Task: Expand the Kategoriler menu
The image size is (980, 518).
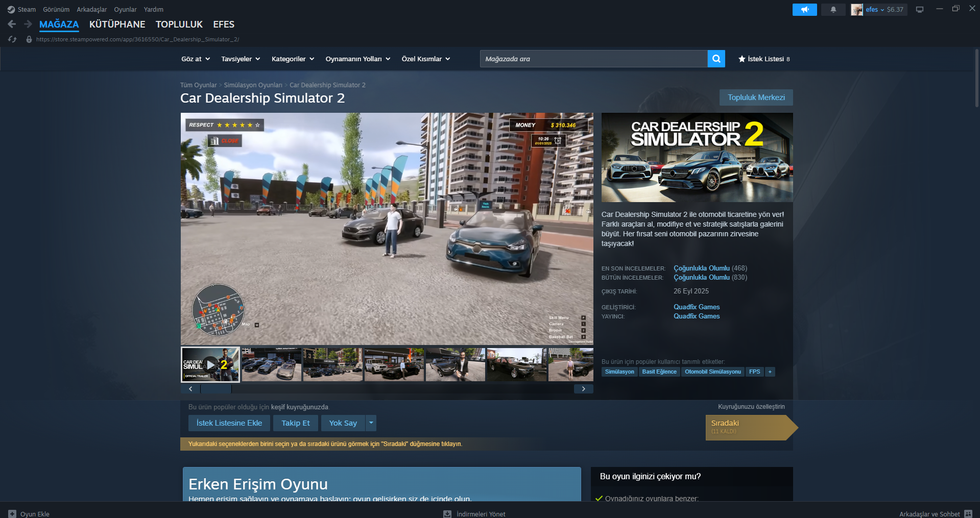Action: pos(293,59)
